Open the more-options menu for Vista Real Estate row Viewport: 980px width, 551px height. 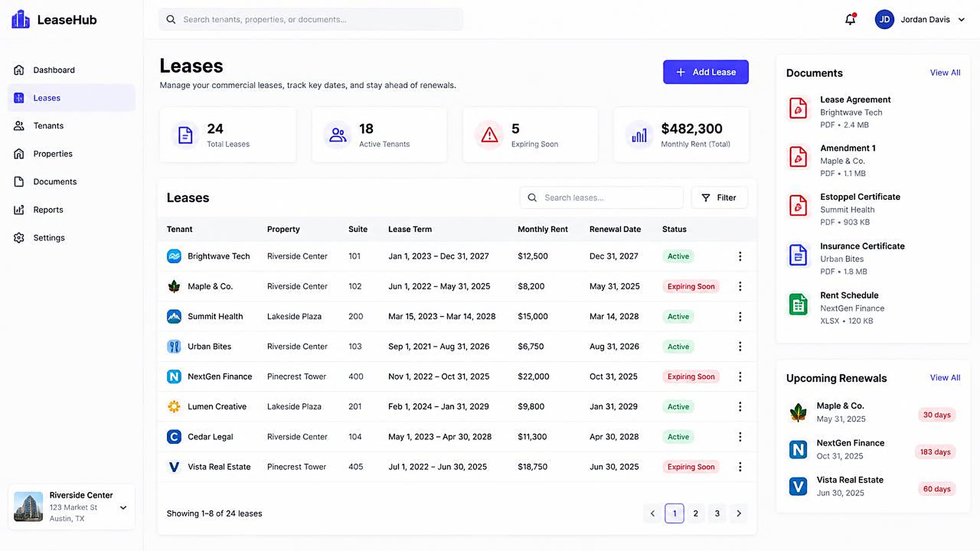point(740,467)
